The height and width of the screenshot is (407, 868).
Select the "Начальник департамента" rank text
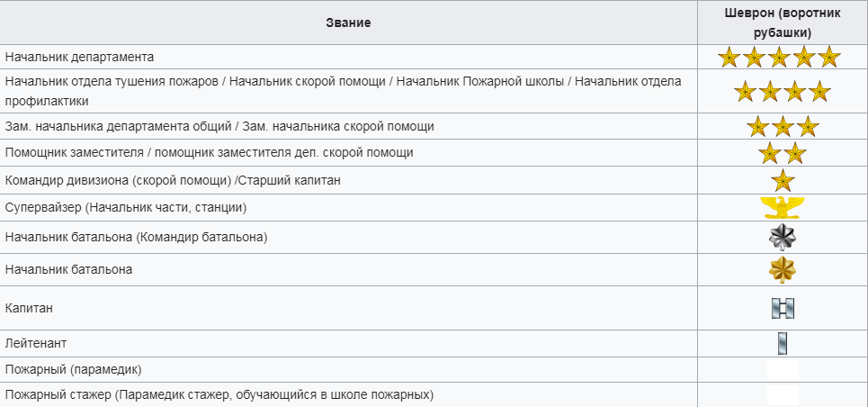click(x=79, y=57)
